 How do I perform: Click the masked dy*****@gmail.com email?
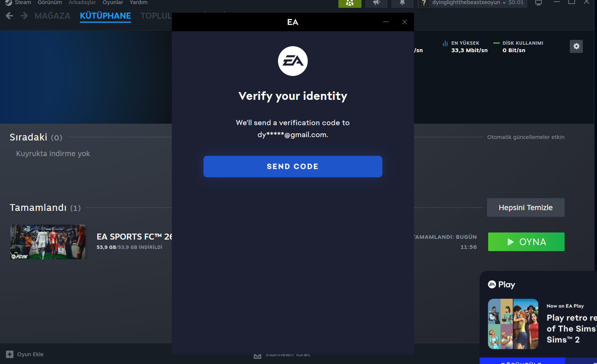pos(293,134)
